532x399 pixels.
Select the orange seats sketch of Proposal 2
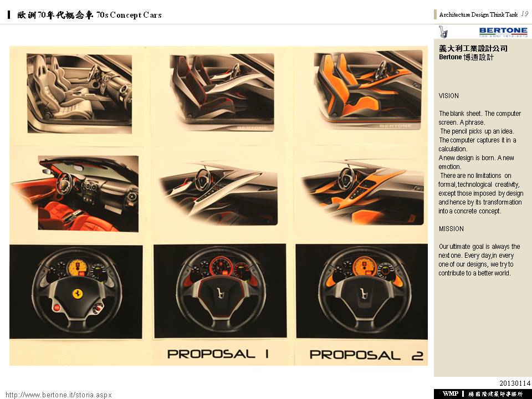368,90
